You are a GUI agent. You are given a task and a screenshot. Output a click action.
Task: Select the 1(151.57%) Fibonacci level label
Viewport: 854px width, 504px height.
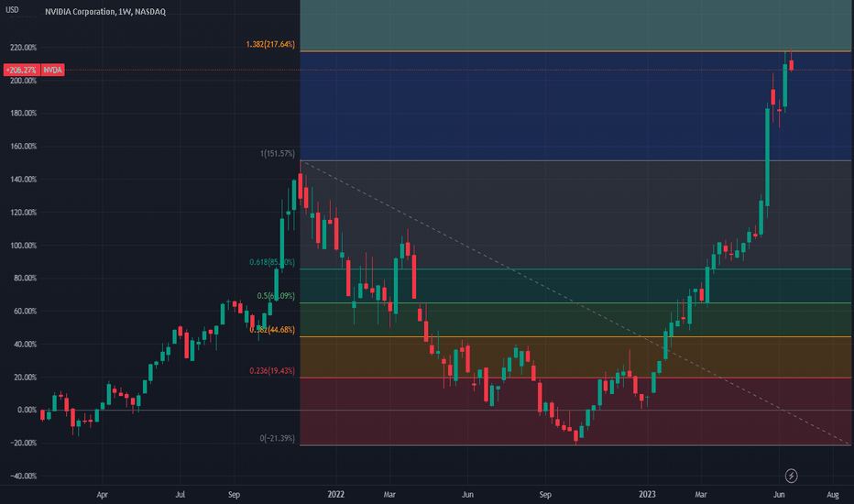(278, 154)
